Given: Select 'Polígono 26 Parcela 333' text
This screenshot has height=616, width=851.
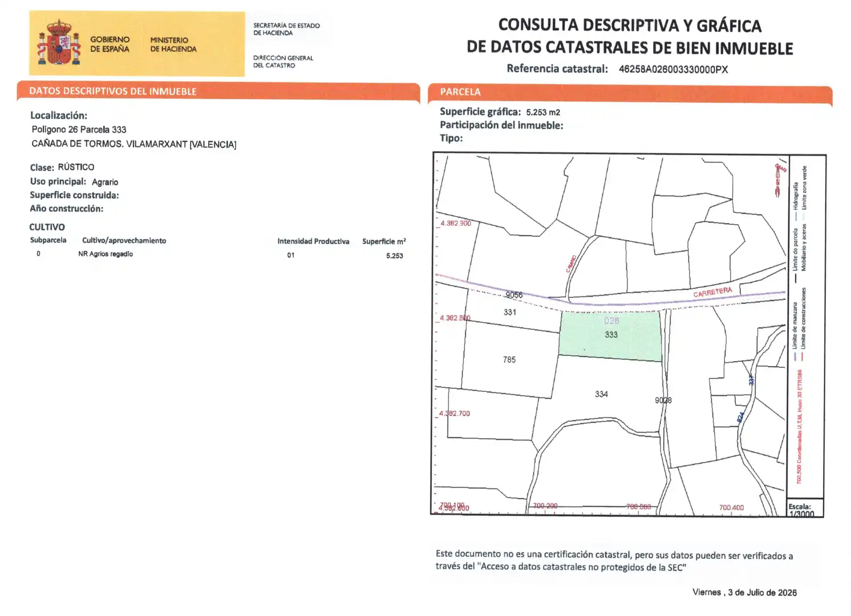Looking at the screenshot, I should 79,129.
